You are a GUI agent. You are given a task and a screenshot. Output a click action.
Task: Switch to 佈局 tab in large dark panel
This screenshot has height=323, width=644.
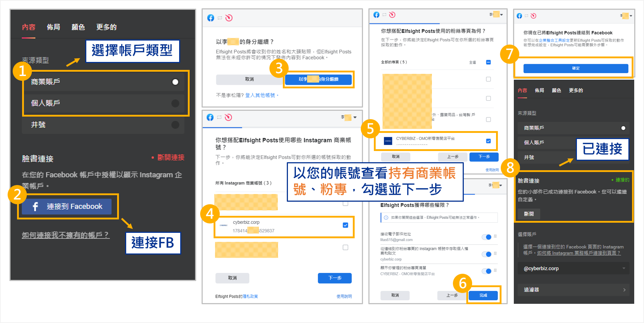53,27
